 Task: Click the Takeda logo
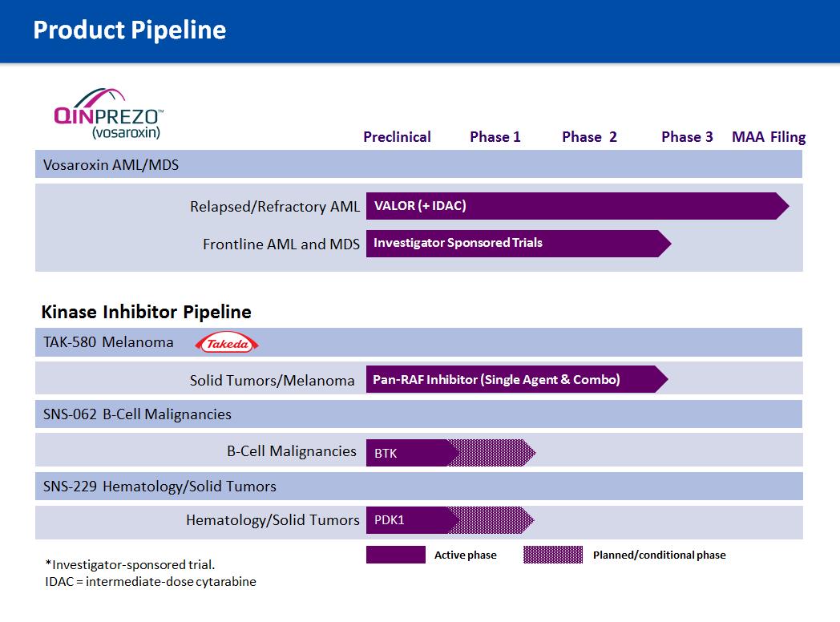tap(228, 343)
